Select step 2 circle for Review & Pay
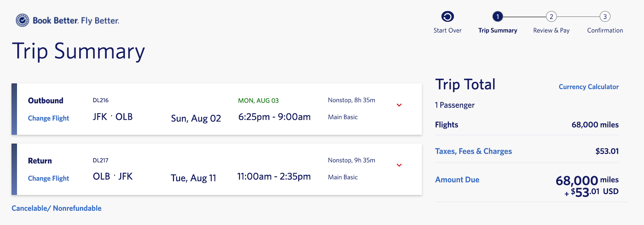Viewport: 644px width, 225px height. pos(551,16)
